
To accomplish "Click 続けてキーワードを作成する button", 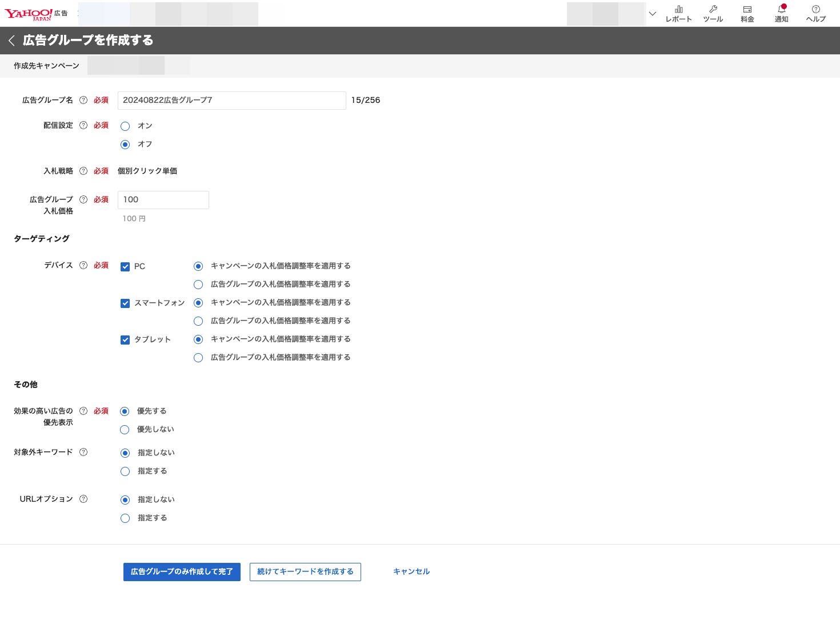I will 305,571.
